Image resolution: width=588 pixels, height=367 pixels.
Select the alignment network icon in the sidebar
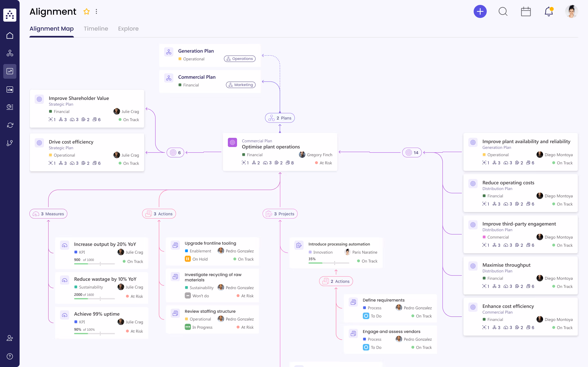(10, 53)
